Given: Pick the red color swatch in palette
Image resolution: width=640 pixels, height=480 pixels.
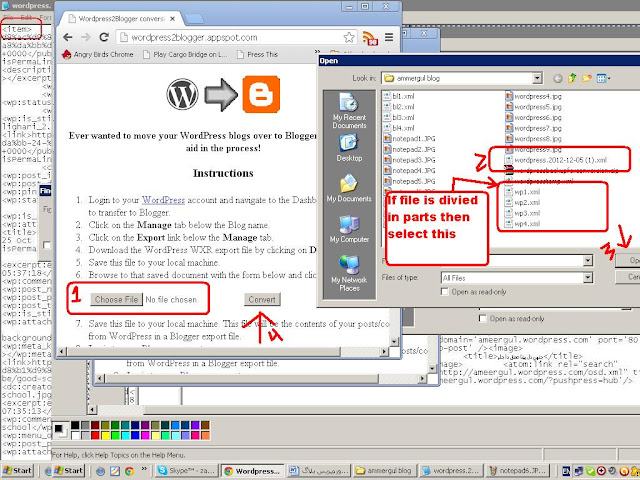Looking at the screenshot, I should [x=95, y=436].
